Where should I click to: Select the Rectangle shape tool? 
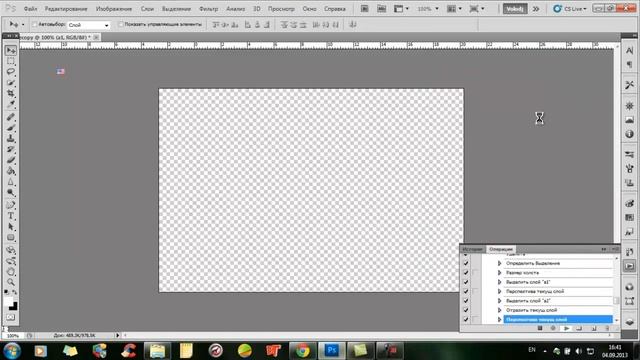[11, 237]
